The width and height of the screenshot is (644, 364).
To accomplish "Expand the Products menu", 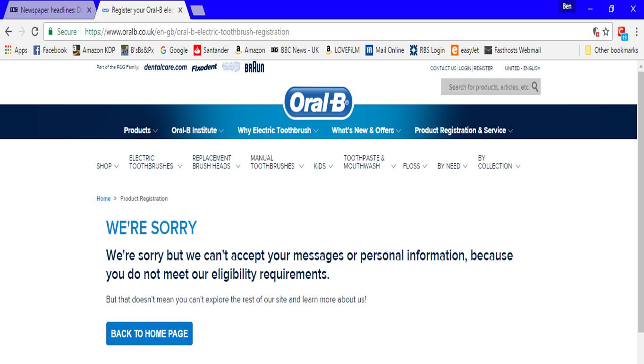I will point(141,130).
